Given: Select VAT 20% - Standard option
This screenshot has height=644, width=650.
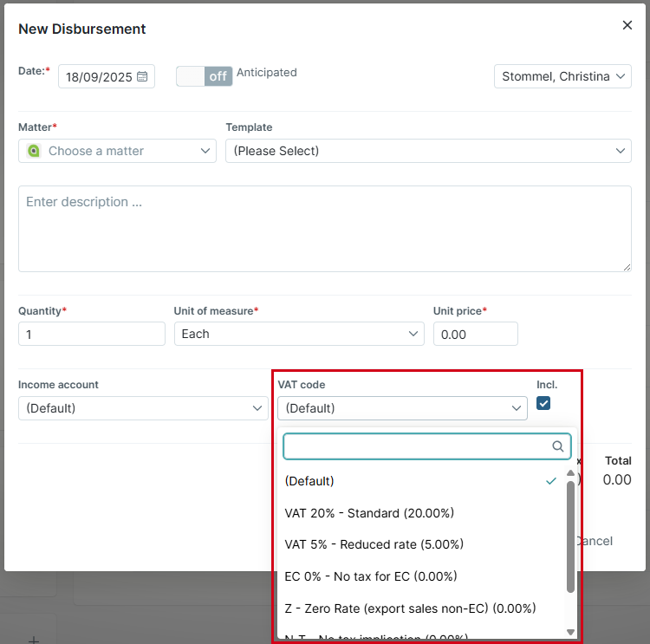Looking at the screenshot, I should [x=420, y=513].
